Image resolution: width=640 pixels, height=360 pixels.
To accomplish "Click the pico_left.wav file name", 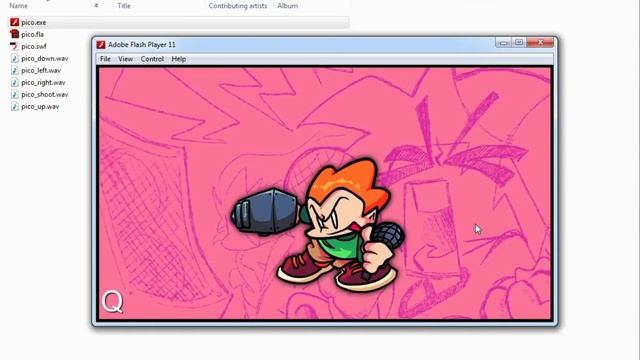I will pyautogui.click(x=41, y=70).
